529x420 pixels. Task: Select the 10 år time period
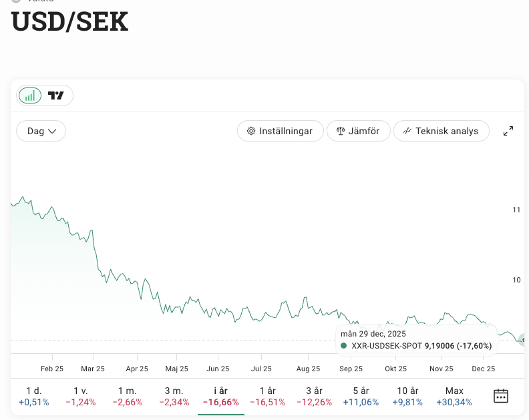click(x=407, y=396)
